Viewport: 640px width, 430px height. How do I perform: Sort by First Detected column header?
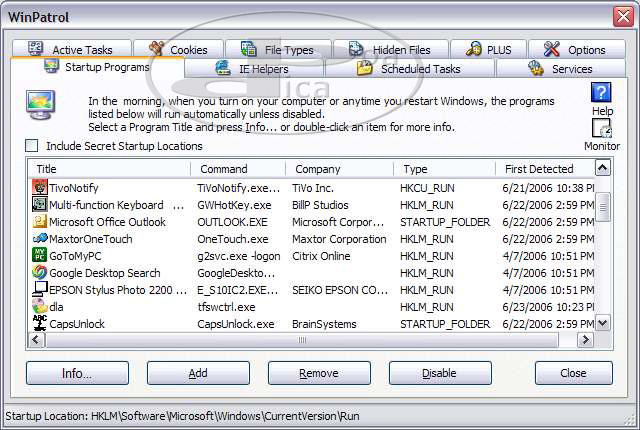click(x=539, y=169)
